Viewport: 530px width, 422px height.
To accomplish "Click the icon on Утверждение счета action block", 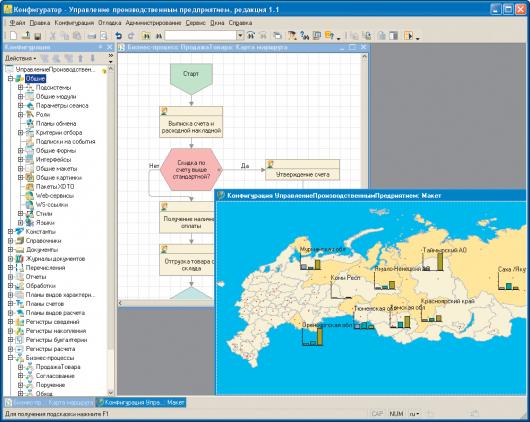I will [x=270, y=164].
